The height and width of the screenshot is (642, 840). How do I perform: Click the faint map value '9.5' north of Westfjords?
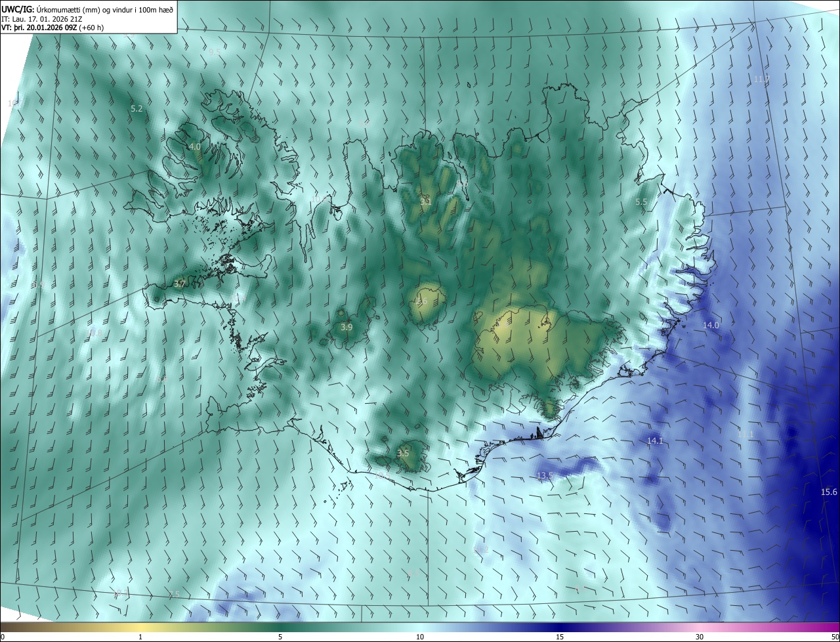point(215,51)
